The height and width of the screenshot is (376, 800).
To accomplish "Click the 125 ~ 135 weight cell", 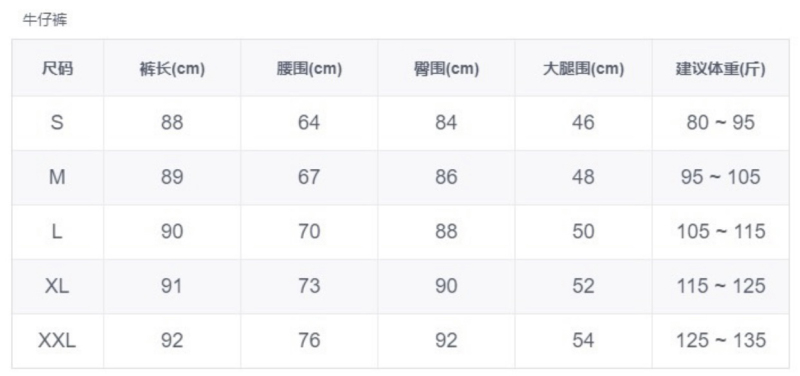I will pyautogui.click(x=720, y=340).
